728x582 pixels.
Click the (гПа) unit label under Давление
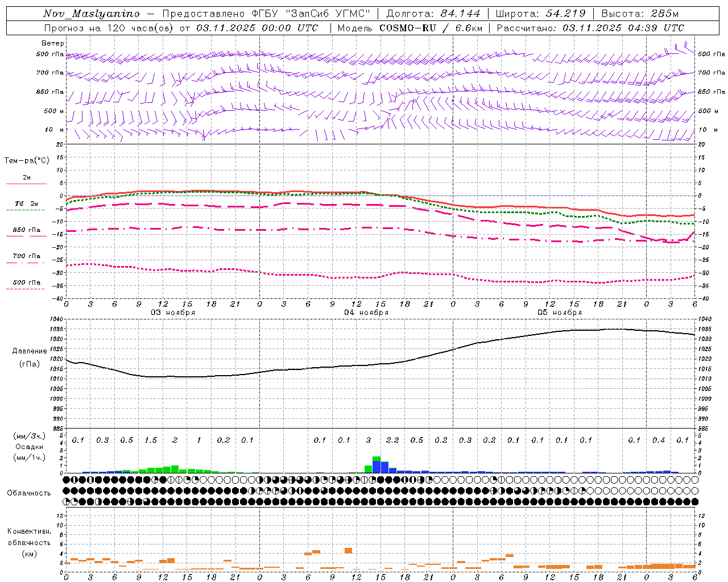tap(29, 364)
